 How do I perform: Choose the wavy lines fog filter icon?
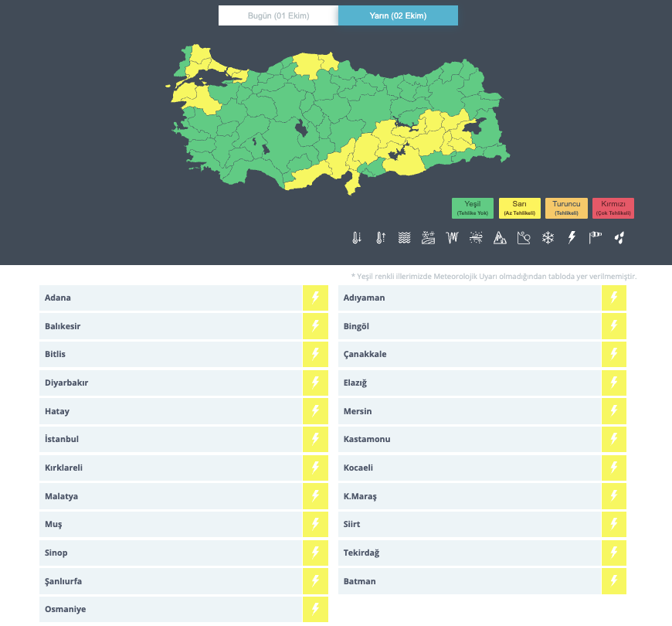pos(404,237)
